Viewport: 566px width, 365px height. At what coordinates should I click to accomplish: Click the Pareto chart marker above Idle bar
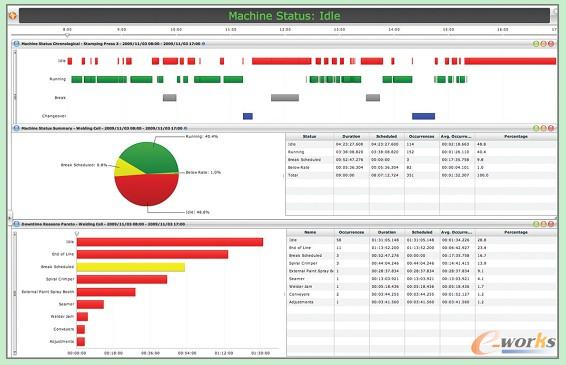(x=77, y=234)
